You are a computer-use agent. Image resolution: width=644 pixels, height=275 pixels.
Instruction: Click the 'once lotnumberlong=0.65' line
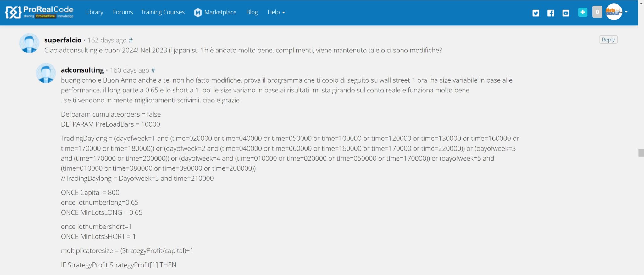coord(99,202)
